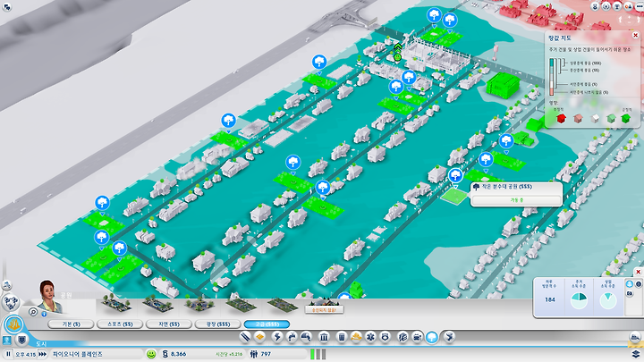Click the white house legend swatch
The height and width of the screenshot is (362, 644).
[x=595, y=119]
